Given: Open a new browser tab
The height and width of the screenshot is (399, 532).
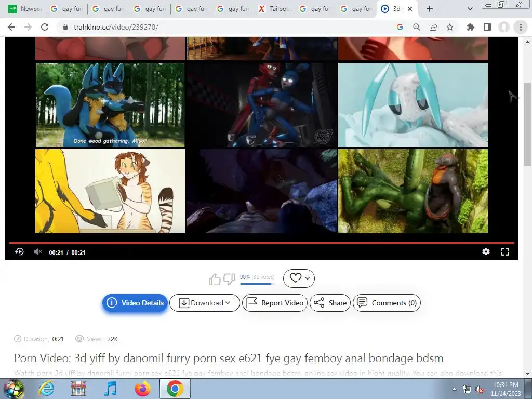Looking at the screenshot, I should pyautogui.click(x=430, y=9).
